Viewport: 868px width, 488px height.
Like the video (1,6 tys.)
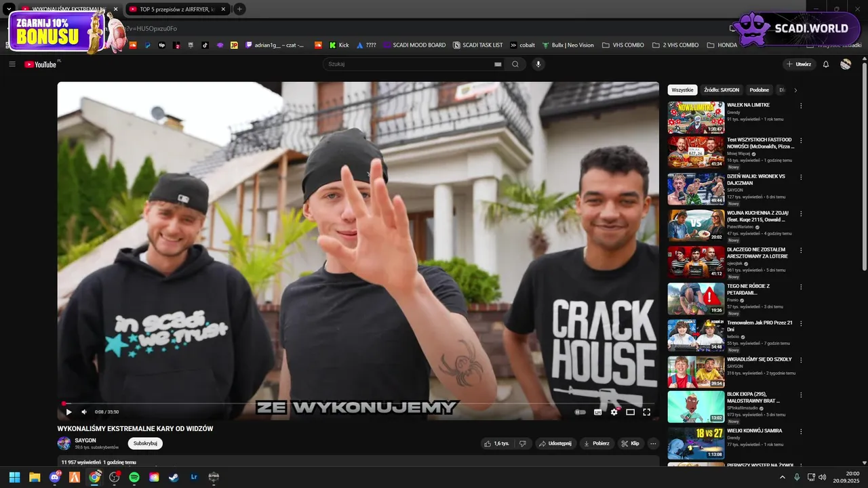click(496, 443)
